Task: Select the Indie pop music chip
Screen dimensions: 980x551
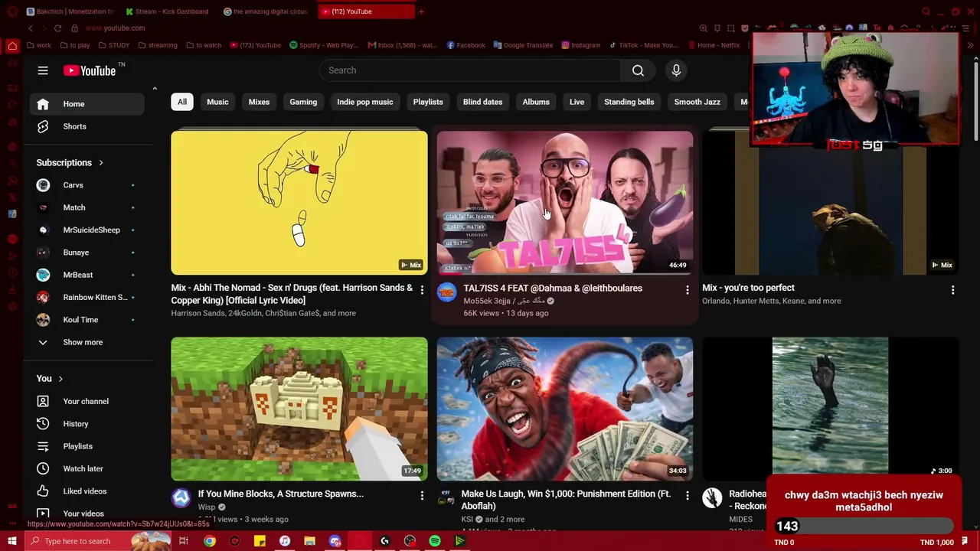Action: pos(365,102)
